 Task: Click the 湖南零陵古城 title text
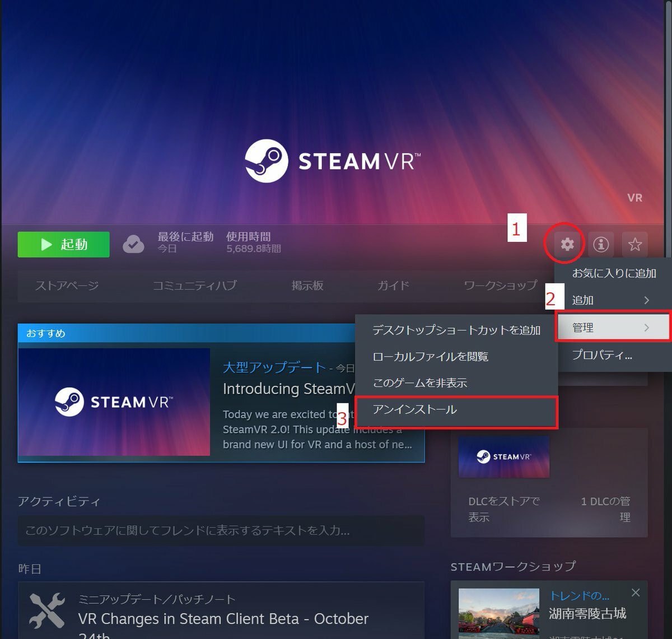587,614
